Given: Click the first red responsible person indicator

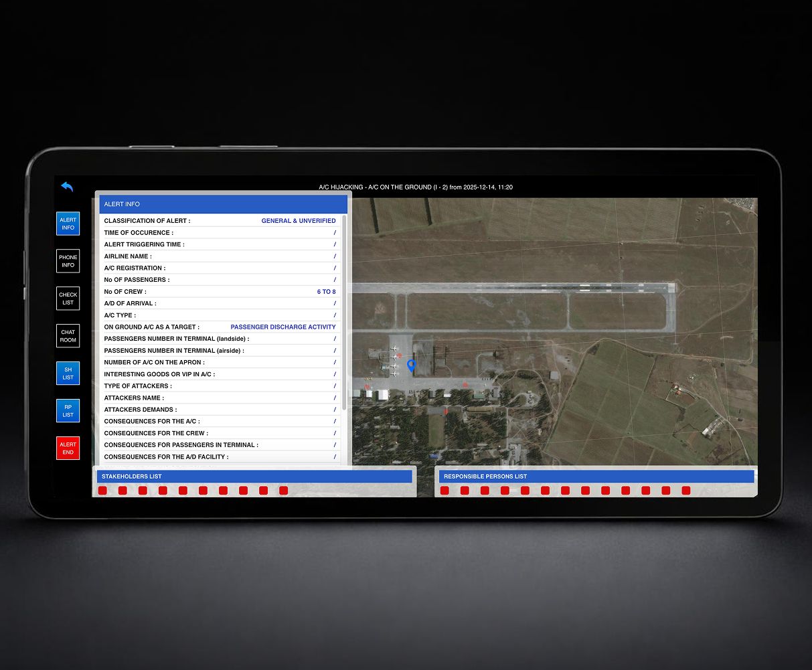Looking at the screenshot, I should 444,491.
